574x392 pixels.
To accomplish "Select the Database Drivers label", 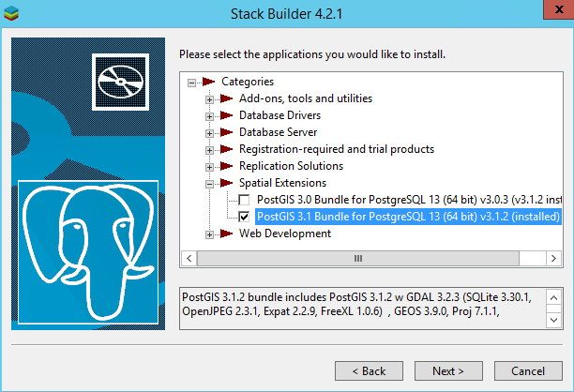I will (x=280, y=115).
